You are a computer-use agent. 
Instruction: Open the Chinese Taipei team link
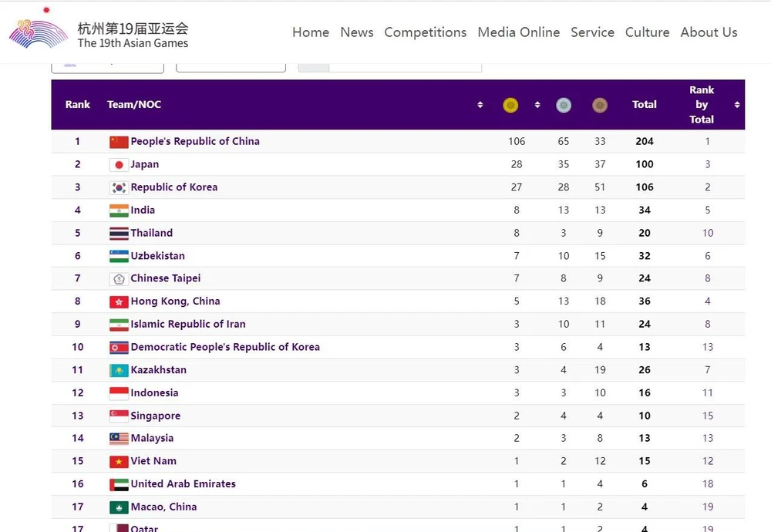click(x=166, y=278)
